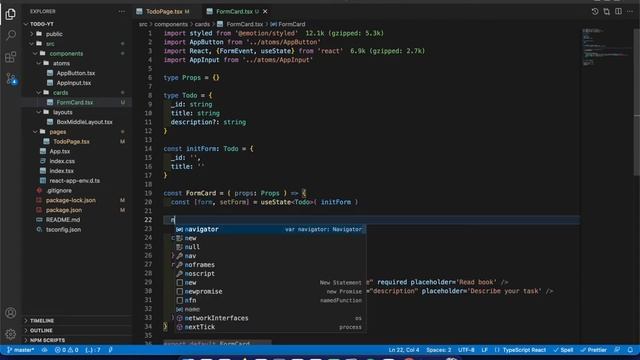Collapse the layouts folder

click(62, 112)
